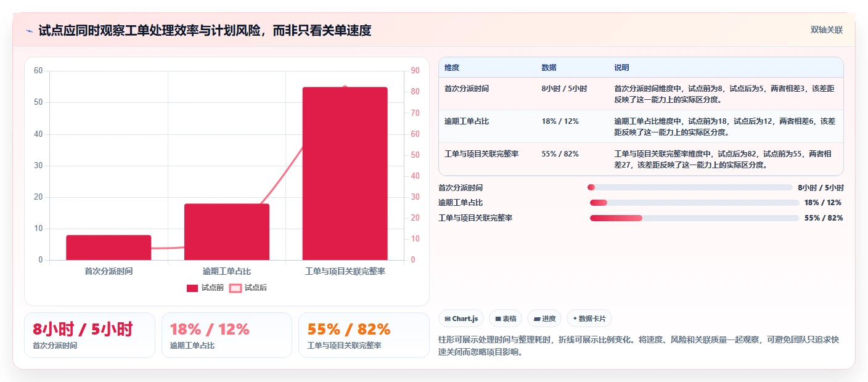Viewport: 868px width, 382px height.
Task: Click the 工单与项目关联完整率 progress row label
Action: click(x=475, y=218)
